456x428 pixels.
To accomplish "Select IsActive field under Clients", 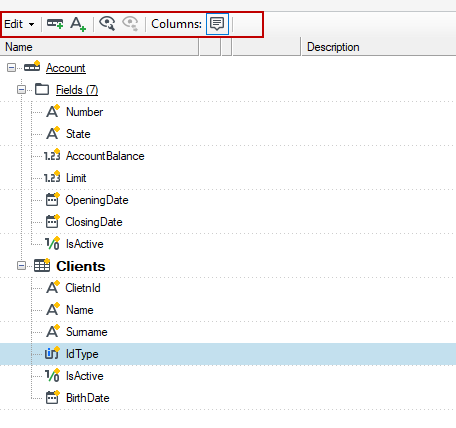I will point(85,376).
